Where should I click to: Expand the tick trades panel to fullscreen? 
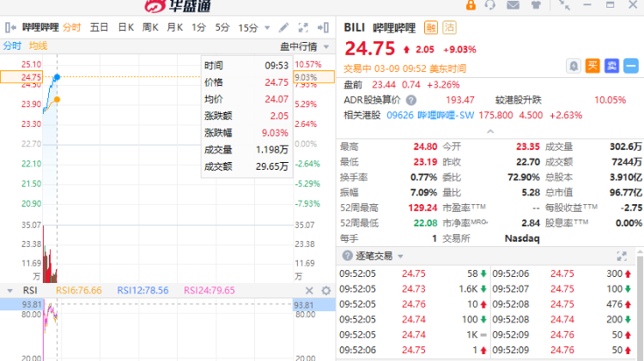[622, 256]
